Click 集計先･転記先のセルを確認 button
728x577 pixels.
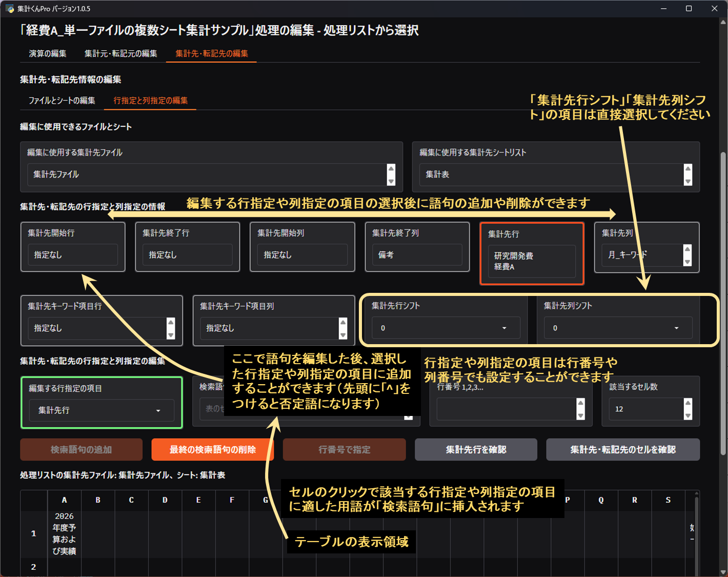tap(623, 449)
